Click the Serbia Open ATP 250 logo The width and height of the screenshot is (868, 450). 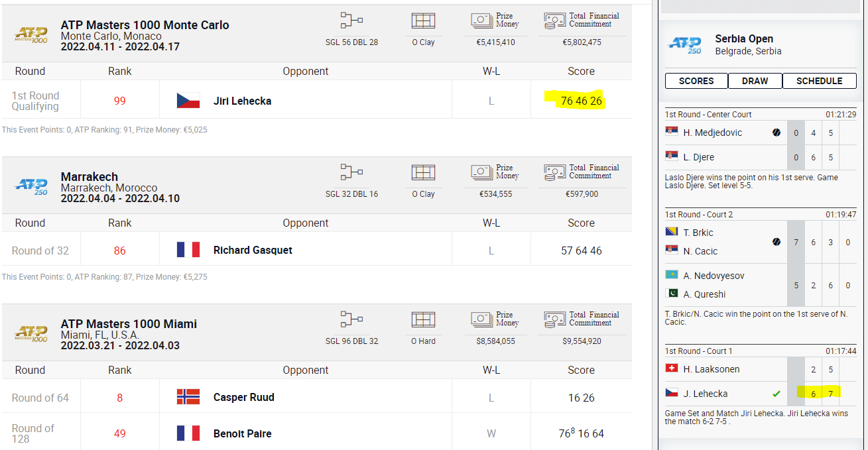tap(686, 45)
